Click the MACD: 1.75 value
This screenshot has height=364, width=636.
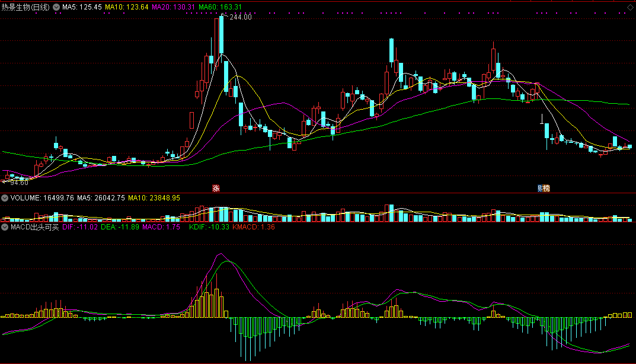pyautogui.click(x=161, y=227)
